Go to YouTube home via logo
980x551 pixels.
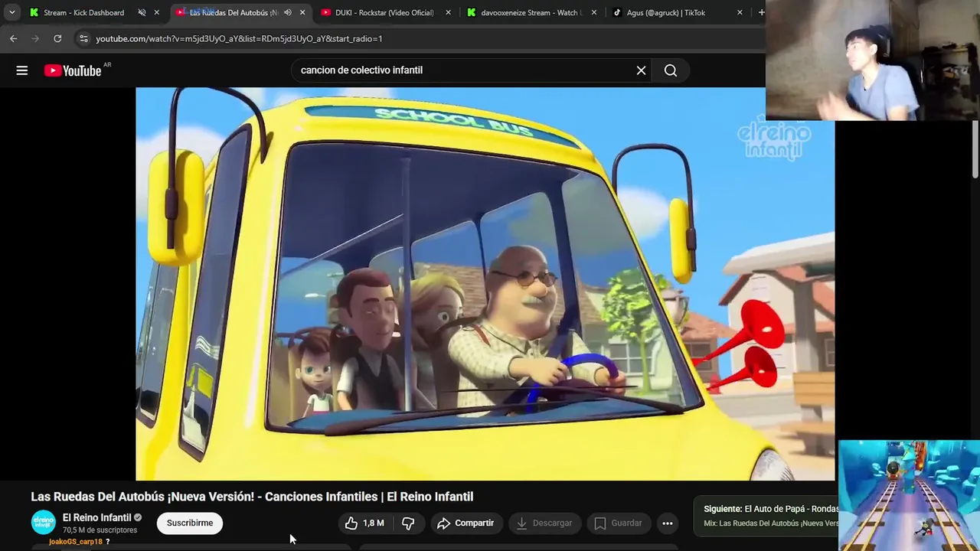pyautogui.click(x=73, y=70)
